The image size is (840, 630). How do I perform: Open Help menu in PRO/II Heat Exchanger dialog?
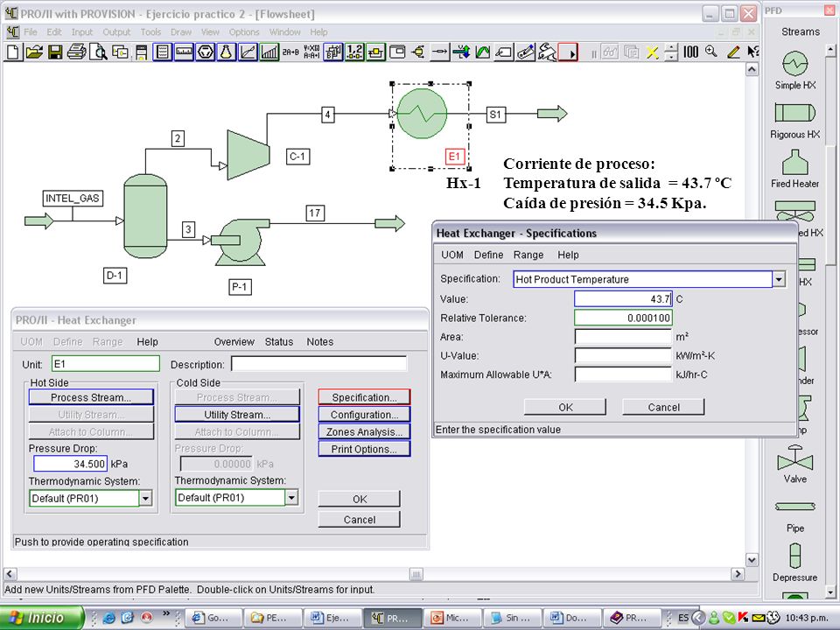coord(147,342)
